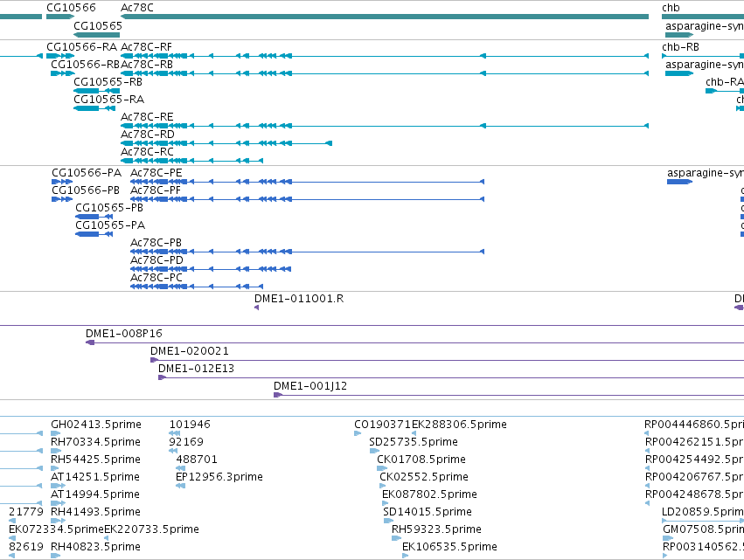This screenshot has width=744, height=560.
Task: Click EST EK288306.5prime
Action: tap(414, 433)
